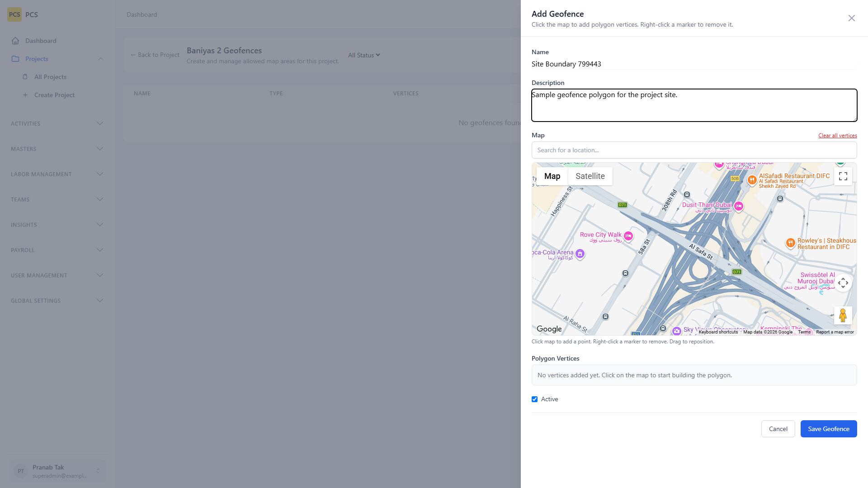
Task: Click the Cancel button
Action: pyautogui.click(x=778, y=429)
